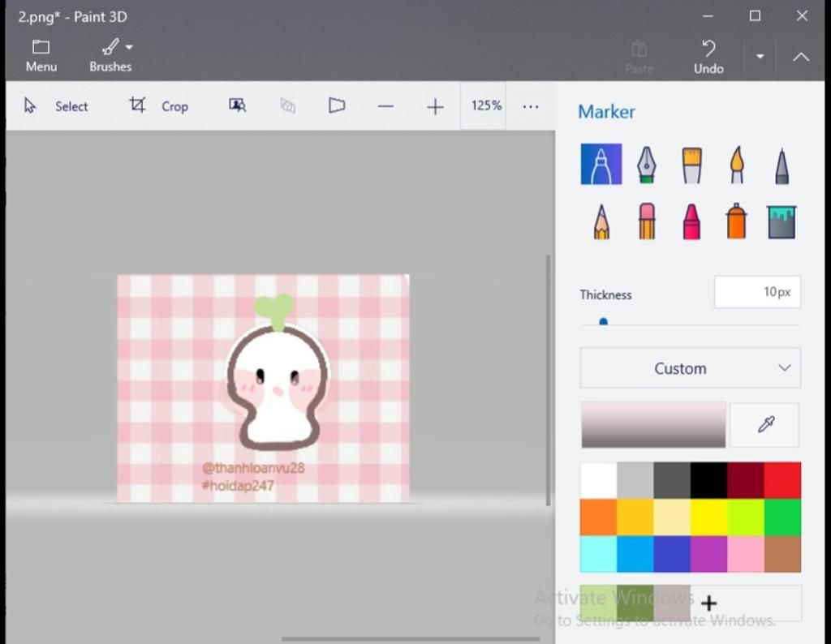Open the Custom material dropdown
The width and height of the screenshot is (831, 644).
click(690, 368)
